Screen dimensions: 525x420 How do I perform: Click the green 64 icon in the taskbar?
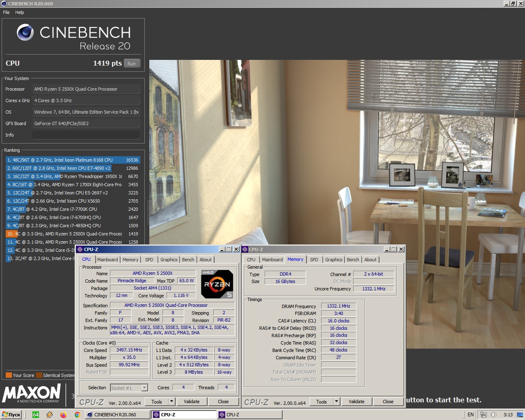36,415
